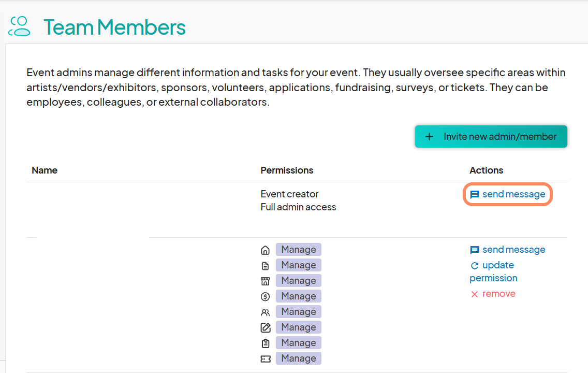Click the Team Members people icon in header
This screenshot has width=588, height=373.
(19, 26)
